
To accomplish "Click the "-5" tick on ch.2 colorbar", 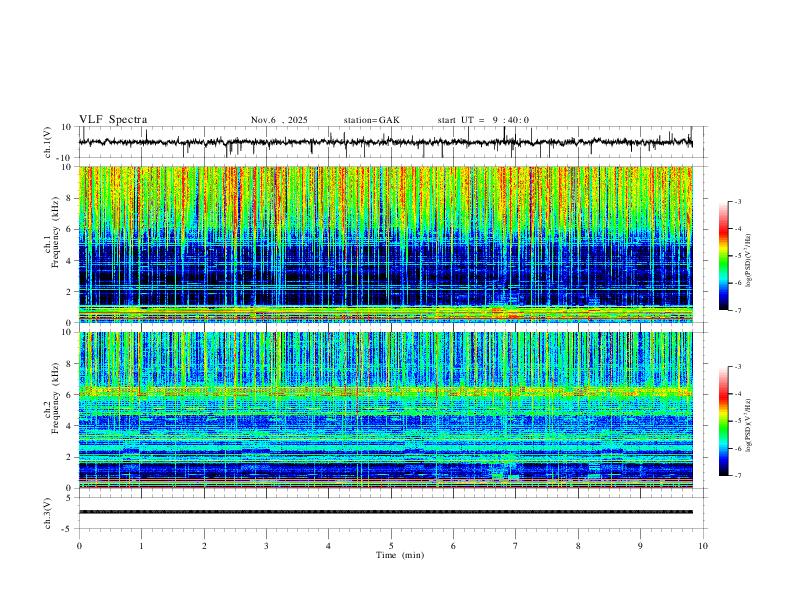I will pos(738,421).
